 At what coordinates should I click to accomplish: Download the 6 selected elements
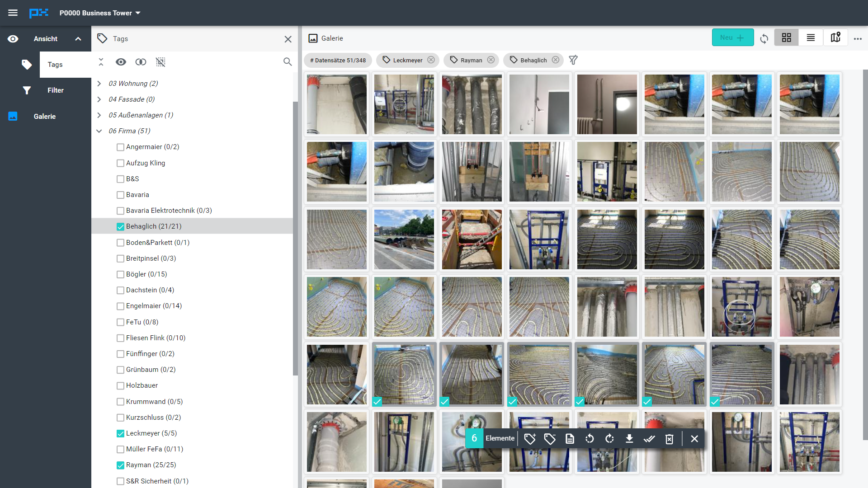click(629, 439)
